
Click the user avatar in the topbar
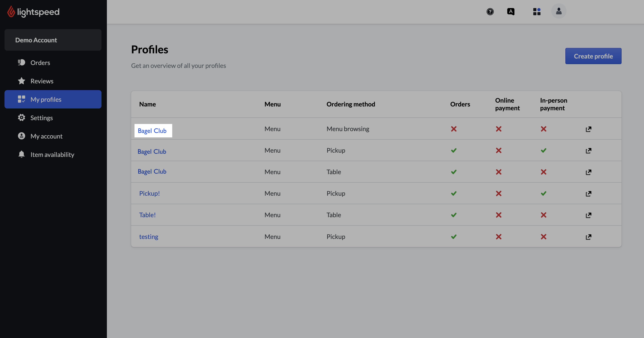[x=559, y=11]
